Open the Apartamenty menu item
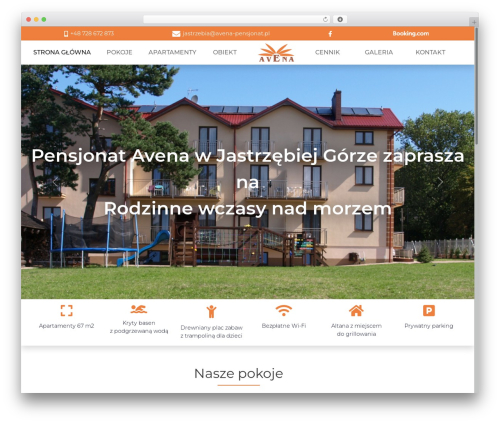 [172, 52]
